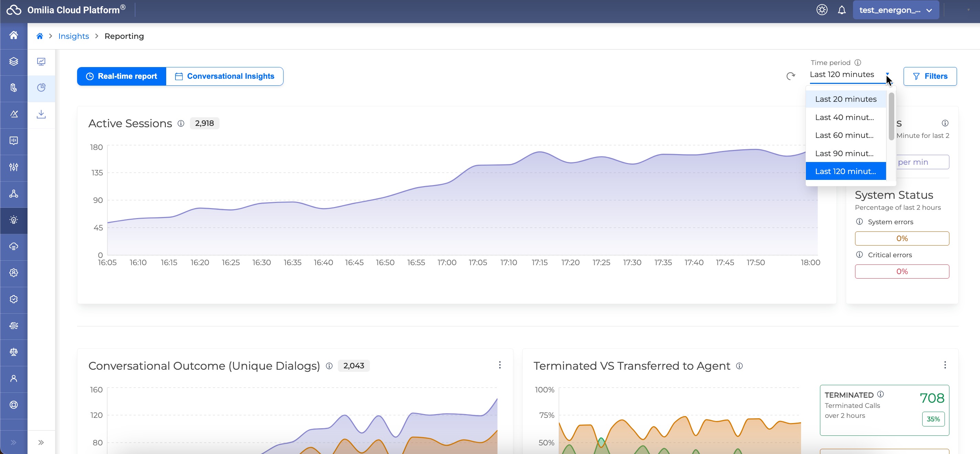Click the Active Sessions info icon
The height and width of the screenshot is (454, 980).
181,123
